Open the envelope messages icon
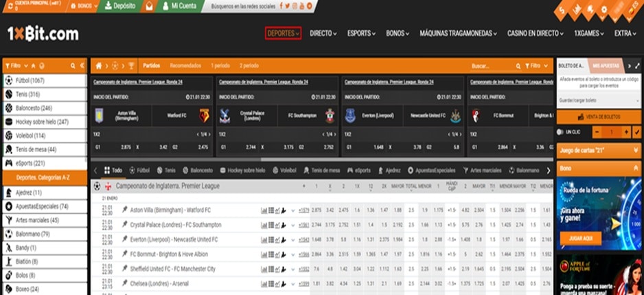Viewport: 644px width, 295px height. [x=149, y=7]
